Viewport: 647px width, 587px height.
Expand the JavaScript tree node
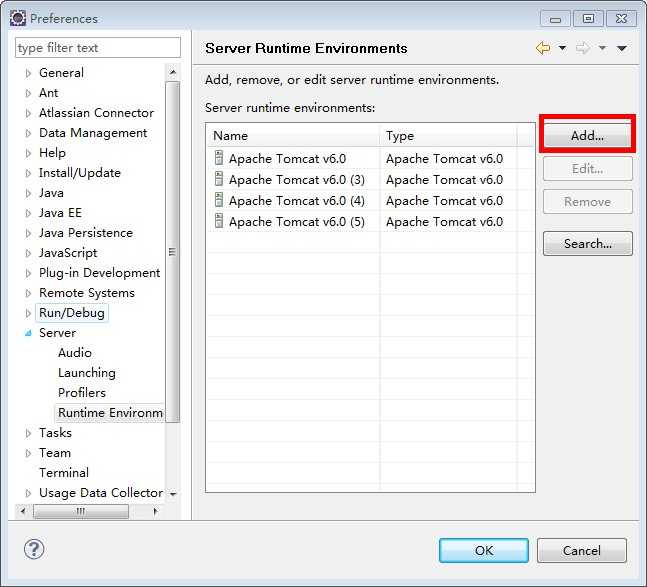click(28, 253)
